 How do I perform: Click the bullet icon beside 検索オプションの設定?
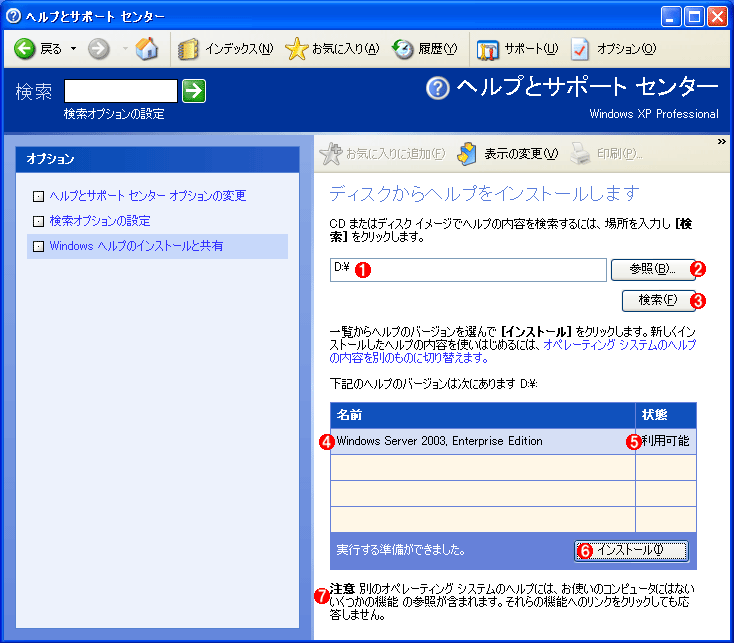pyautogui.click(x=38, y=221)
